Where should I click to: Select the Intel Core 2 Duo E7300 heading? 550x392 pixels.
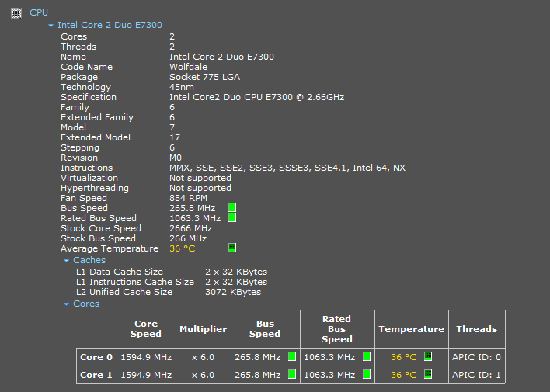click(110, 25)
